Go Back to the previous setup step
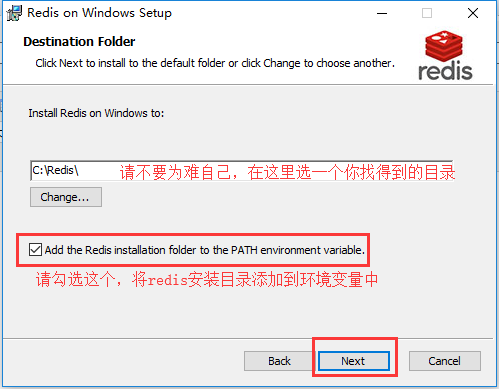Screen dimensions: 499x389 [x=279, y=361]
